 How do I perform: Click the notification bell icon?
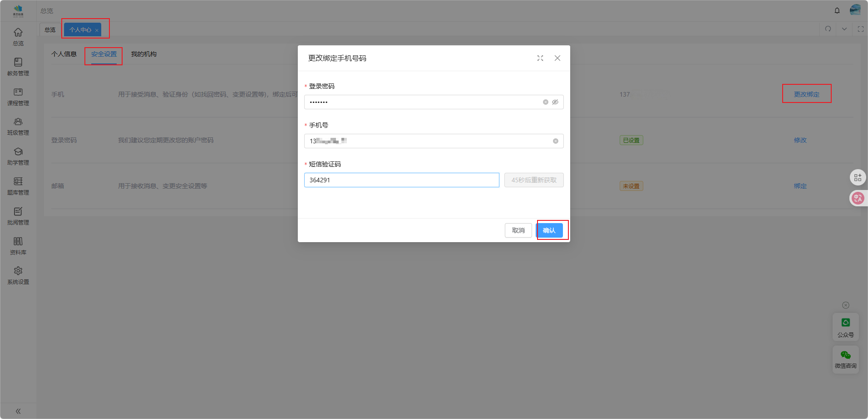coord(837,10)
